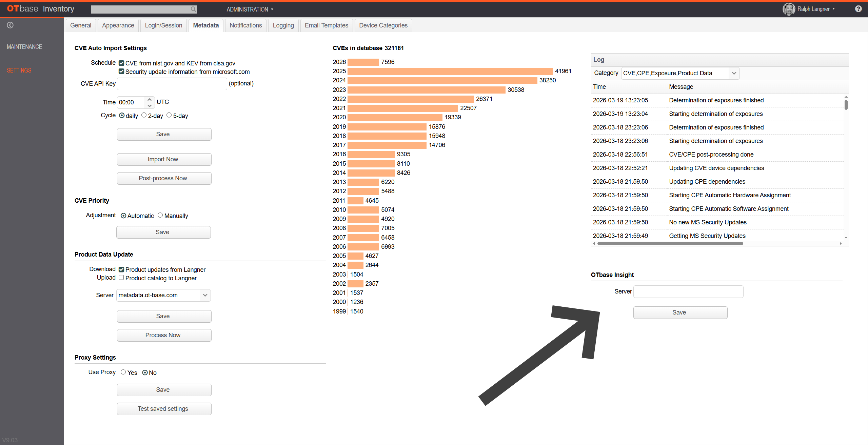The width and height of the screenshot is (868, 445).
Task: Open the ADMINISTRATION menu
Action: click(x=250, y=9)
